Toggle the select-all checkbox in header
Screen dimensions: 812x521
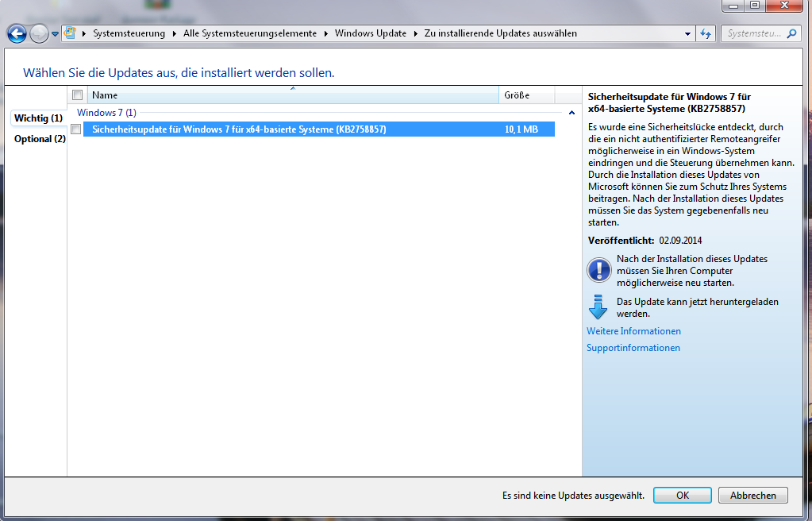pos(78,95)
